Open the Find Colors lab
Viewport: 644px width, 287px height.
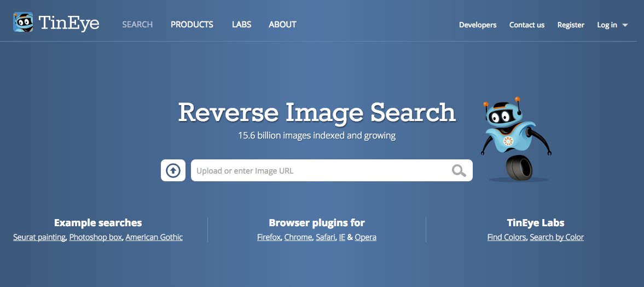point(507,237)
